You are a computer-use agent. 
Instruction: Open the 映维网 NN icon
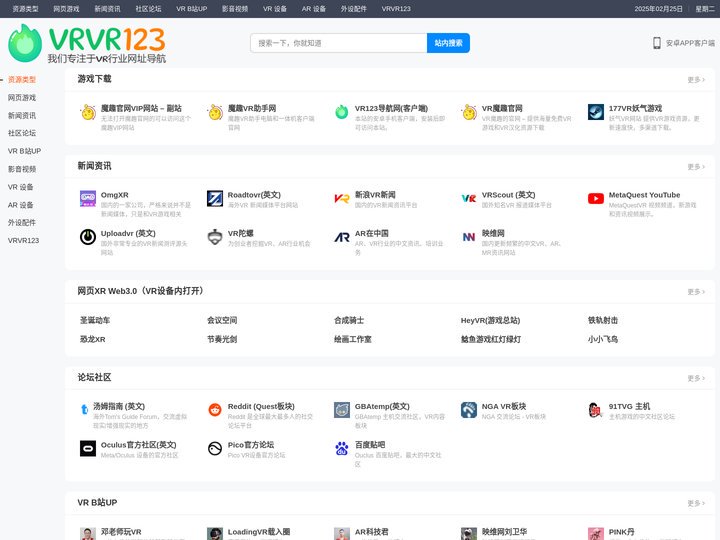[x=469, y=237]
